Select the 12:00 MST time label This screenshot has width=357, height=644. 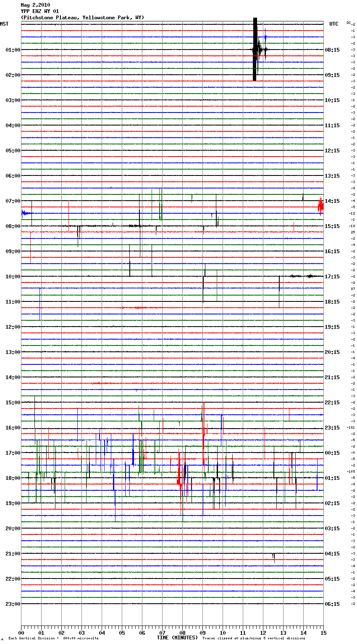(13, 327)
